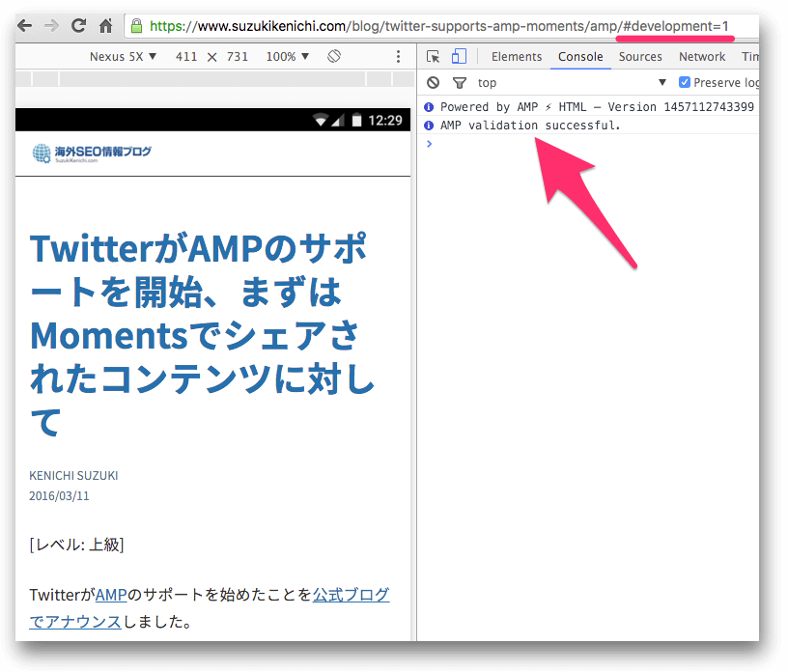
Task: Clear the console with the ban icon
Action: 433,82
